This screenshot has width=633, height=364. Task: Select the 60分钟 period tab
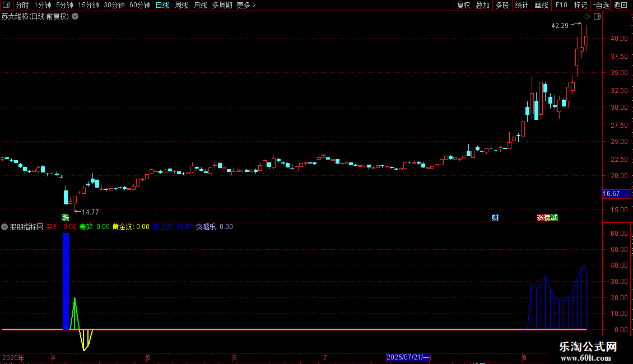point(139,5)
